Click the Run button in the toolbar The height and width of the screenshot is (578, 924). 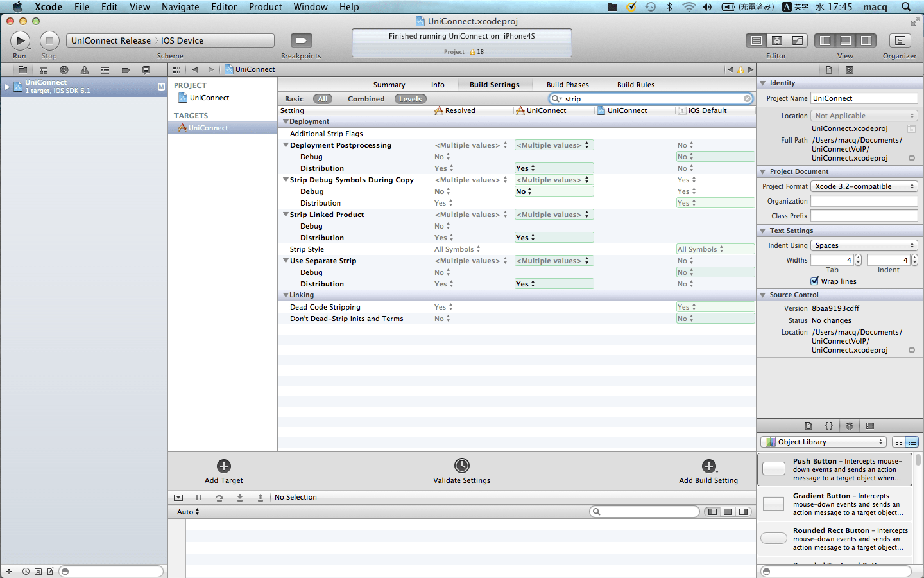click(x=20, y=40)
